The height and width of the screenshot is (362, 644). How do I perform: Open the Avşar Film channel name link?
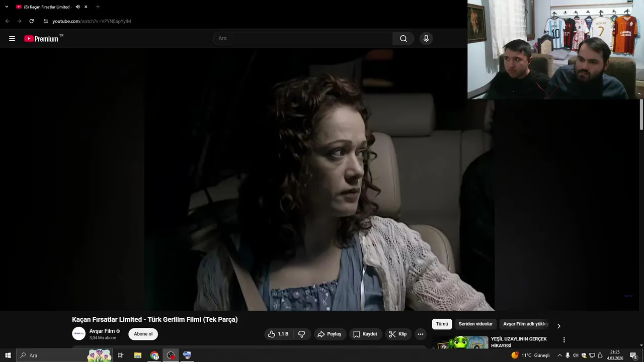(x=102, y=331)
